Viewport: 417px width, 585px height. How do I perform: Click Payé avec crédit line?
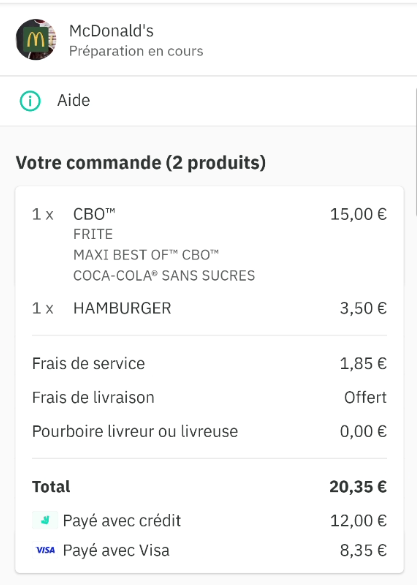point(209,520)
